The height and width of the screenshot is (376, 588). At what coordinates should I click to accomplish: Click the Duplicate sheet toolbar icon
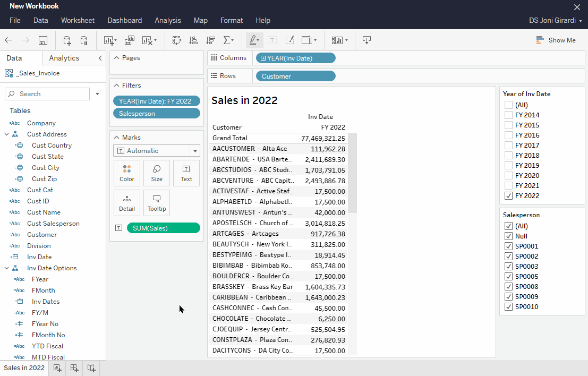(130, 40)
